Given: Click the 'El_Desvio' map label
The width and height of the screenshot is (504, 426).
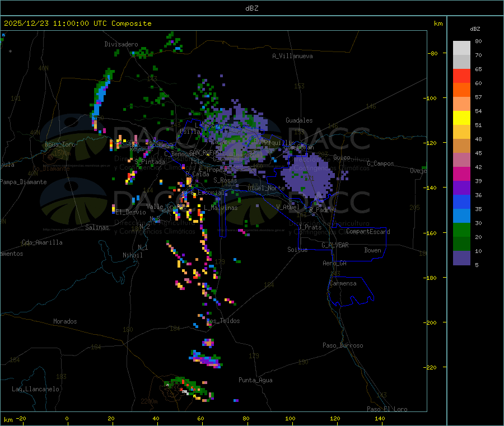Looking at the screenshot, I should click(x=130, y=212).
